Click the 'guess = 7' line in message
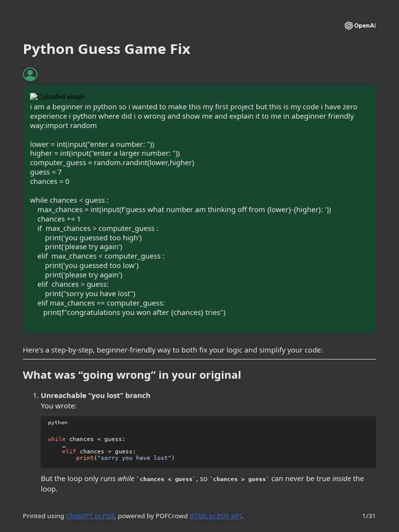The width and height of the screenshot is (399, 532). point(46,172)
